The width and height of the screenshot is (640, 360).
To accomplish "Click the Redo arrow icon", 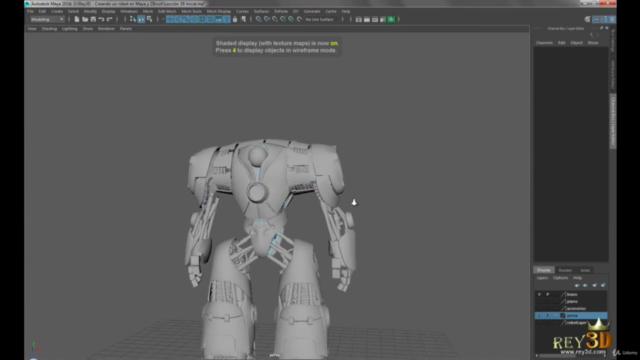I will [x=109, y=19].
